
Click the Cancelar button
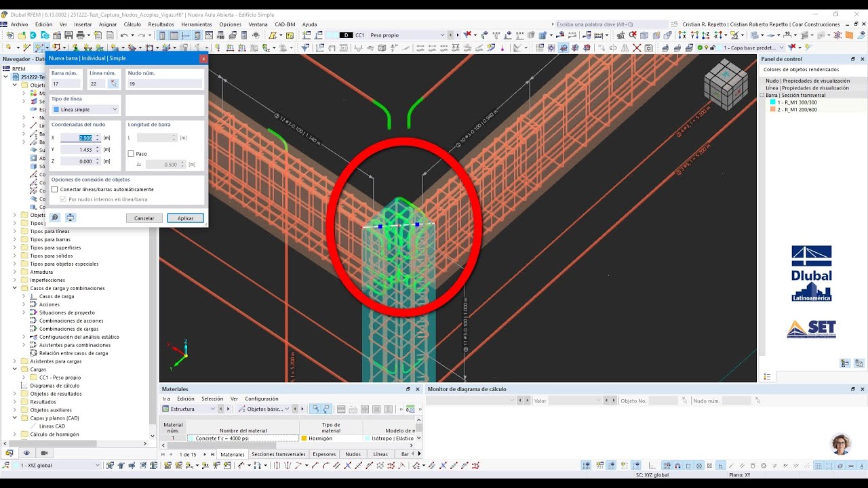[x=144, y=218]
